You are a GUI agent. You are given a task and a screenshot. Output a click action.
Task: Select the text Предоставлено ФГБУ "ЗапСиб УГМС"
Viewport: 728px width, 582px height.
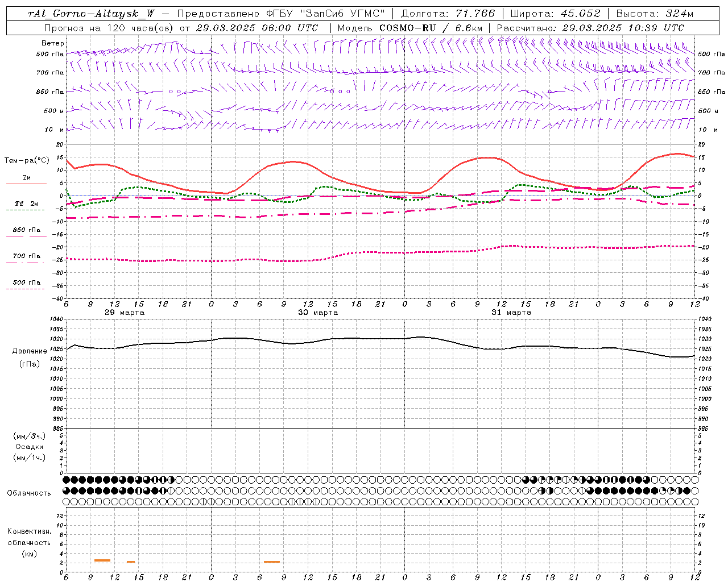click(x=282, y=14)
